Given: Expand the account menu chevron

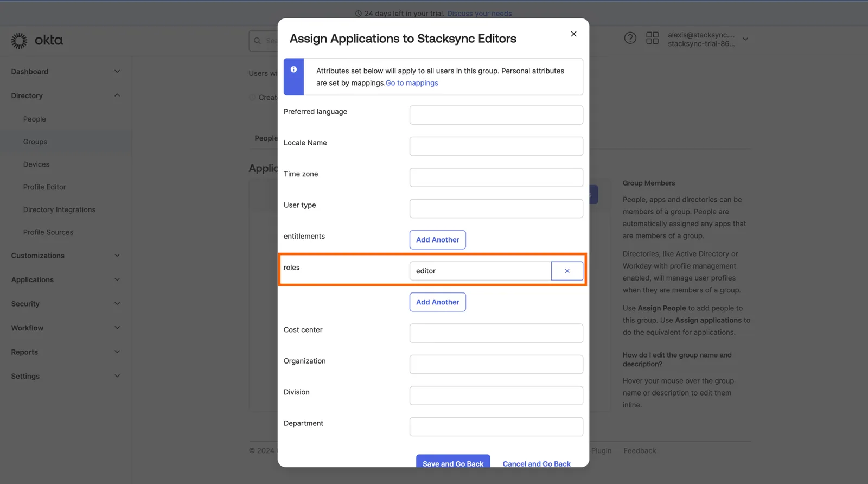Looking at the screenshot, I should pos(745,39).
